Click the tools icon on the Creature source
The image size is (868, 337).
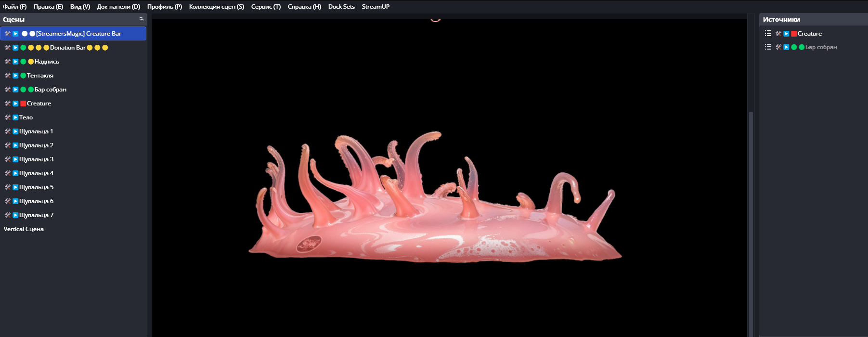coord(778,34)
